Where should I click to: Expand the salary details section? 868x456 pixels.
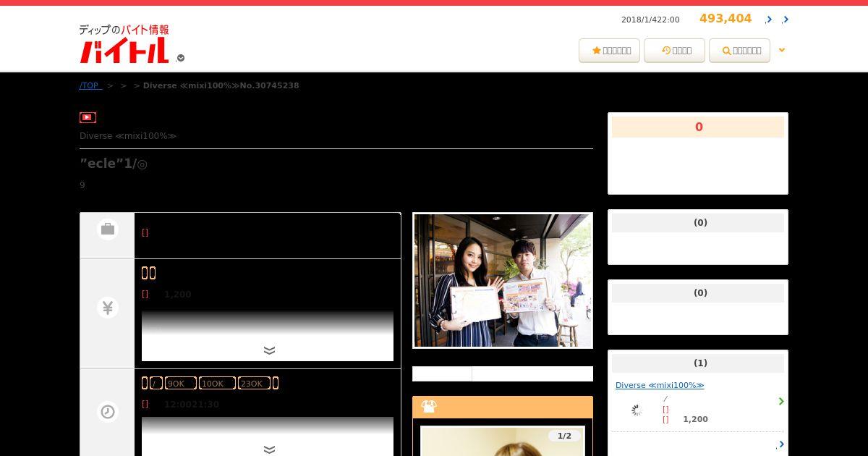[x=269, y=351]
